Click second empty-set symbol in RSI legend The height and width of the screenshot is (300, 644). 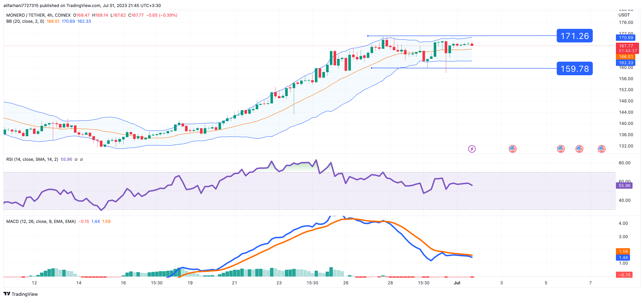[81, 160]
